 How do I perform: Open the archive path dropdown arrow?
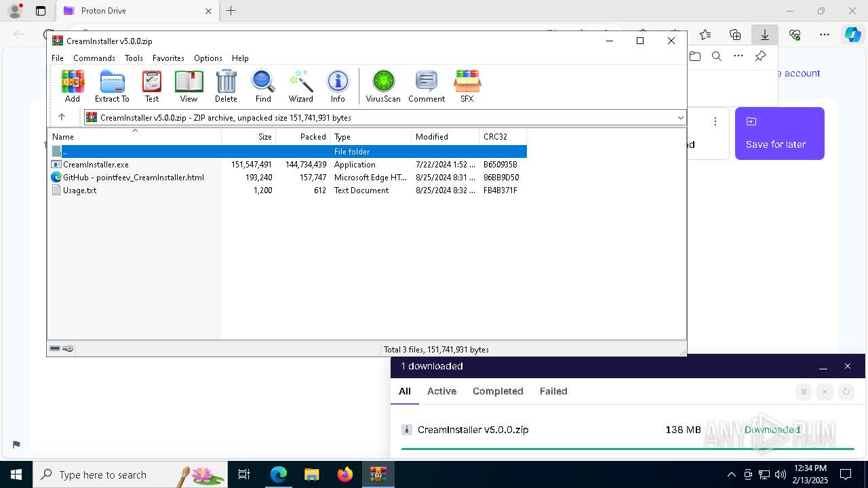pos(680,117)
